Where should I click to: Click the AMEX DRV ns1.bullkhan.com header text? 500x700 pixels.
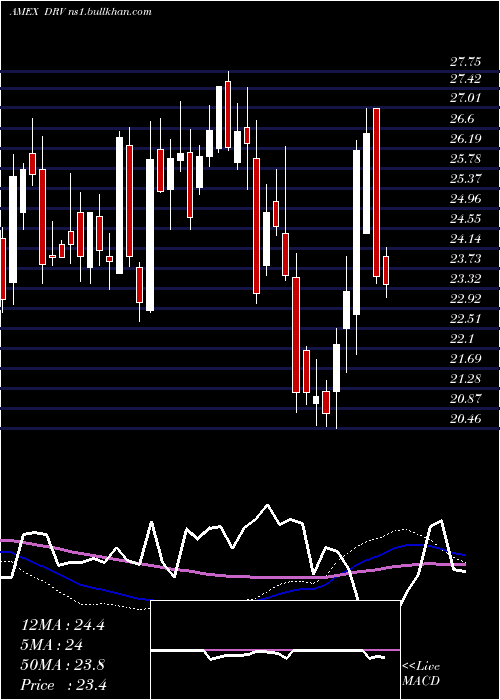(80, 11)
